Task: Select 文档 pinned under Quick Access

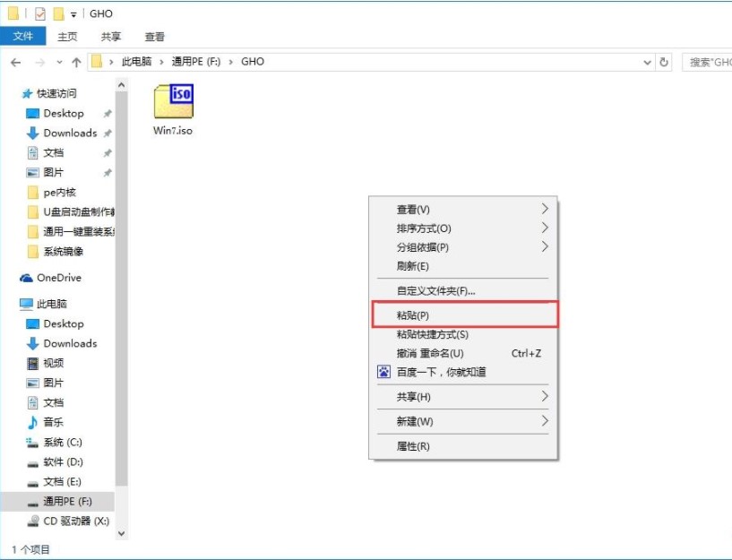Action: pyautogui.click(x=53, y=152)
